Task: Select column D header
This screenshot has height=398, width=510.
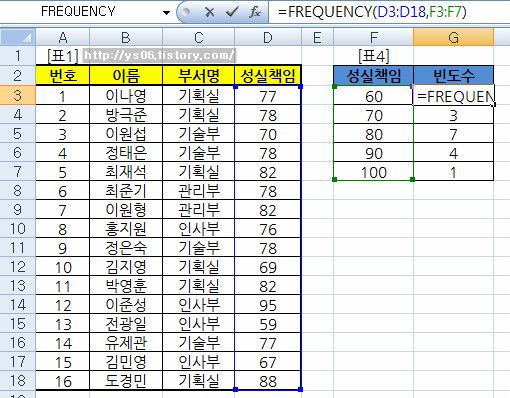Action: click(x=268, y=37)
